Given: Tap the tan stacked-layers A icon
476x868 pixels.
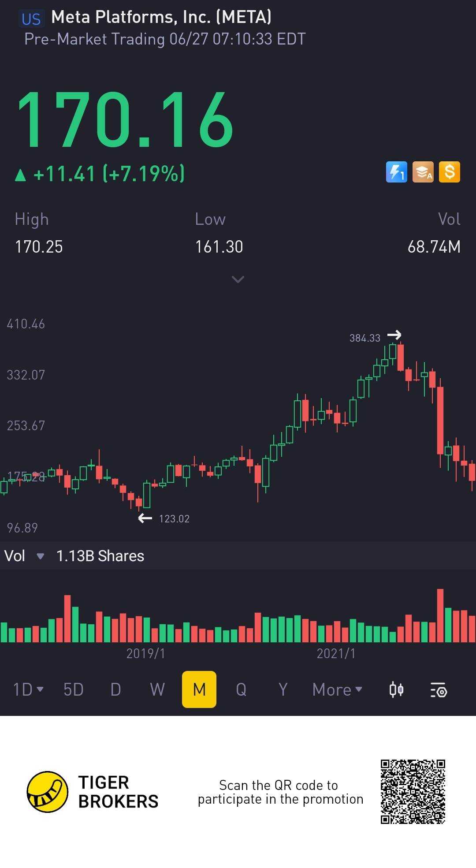Looking at the screenshot, I should [x=423, y=172].
